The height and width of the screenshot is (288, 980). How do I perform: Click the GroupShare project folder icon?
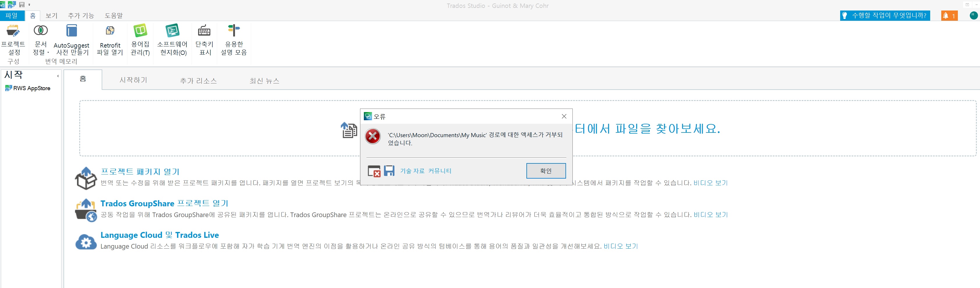click(86, 210)
